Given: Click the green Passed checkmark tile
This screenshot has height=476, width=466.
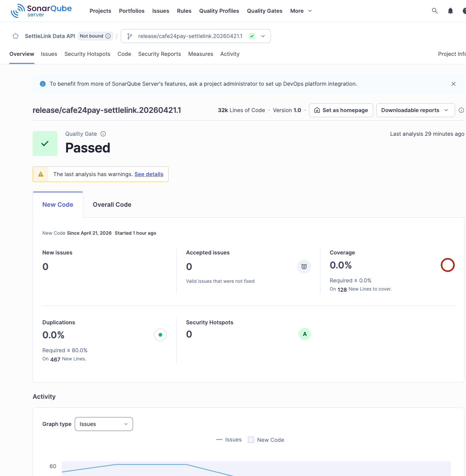Looking at the screenshot, I should [x=45, y=144].
